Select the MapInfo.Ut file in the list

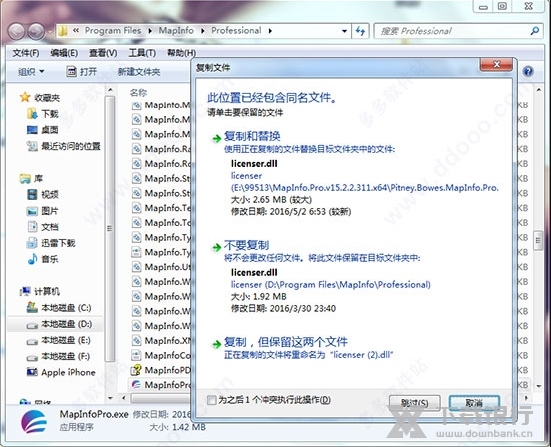pos(161,267)
